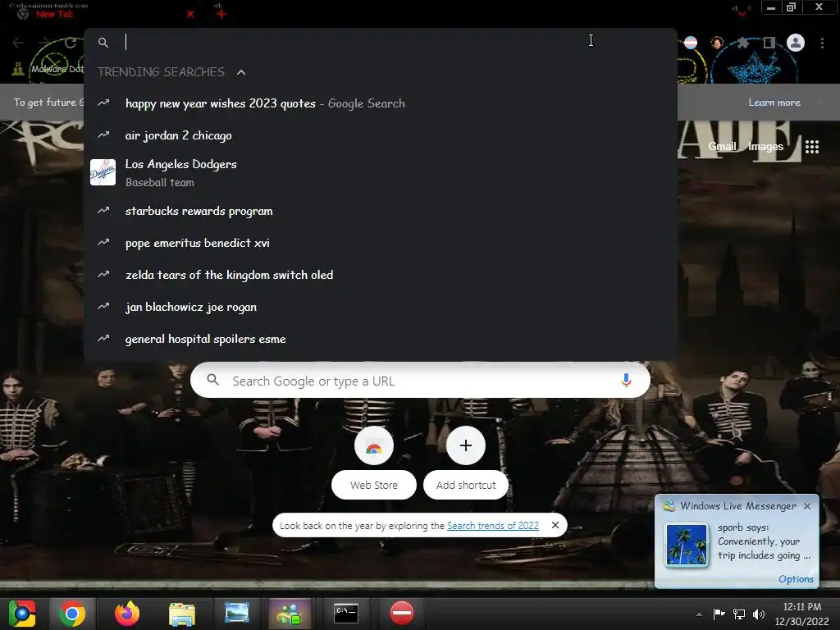Image resolution: width=840 pixels, height=630 pixels.
Task: Switch to Chrome on the taskbar
Action: pyautogui.click(x=72, y=614)
